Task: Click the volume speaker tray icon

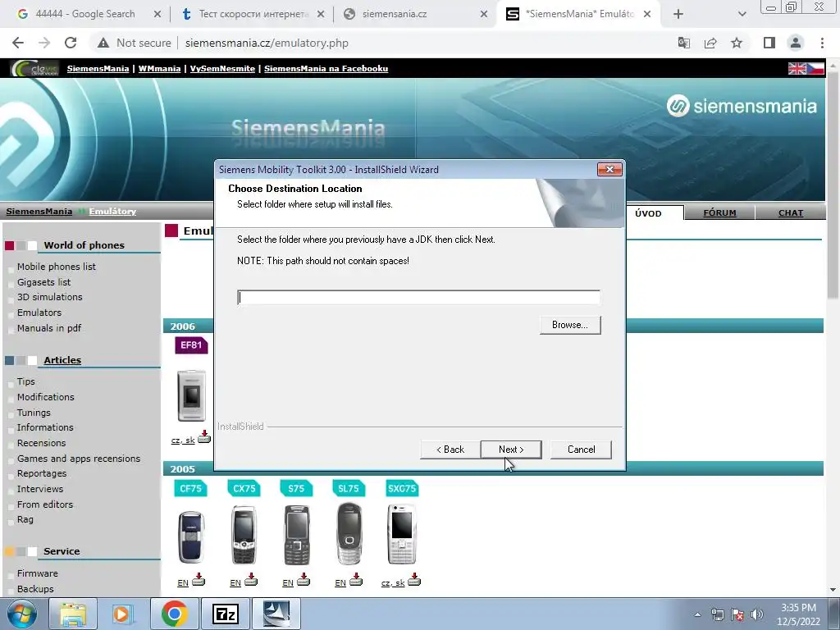Action: 757,614
